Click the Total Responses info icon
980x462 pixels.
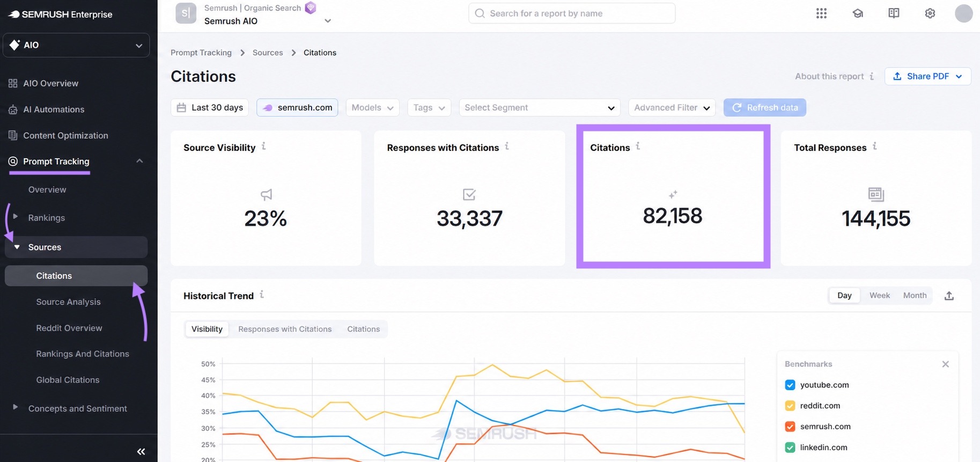click(875, 146)
